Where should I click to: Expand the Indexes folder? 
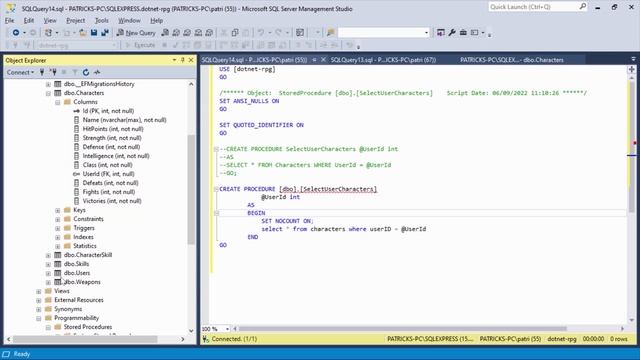(58, 238)
